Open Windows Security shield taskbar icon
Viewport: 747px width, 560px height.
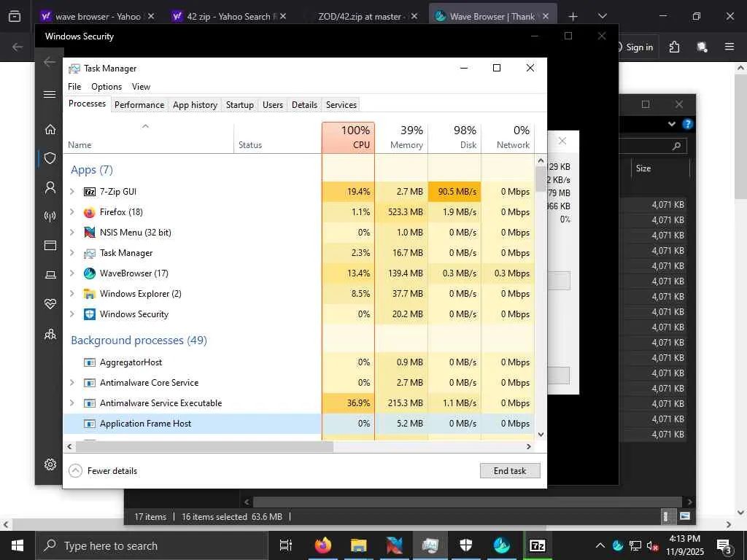[x=465, y=545]
